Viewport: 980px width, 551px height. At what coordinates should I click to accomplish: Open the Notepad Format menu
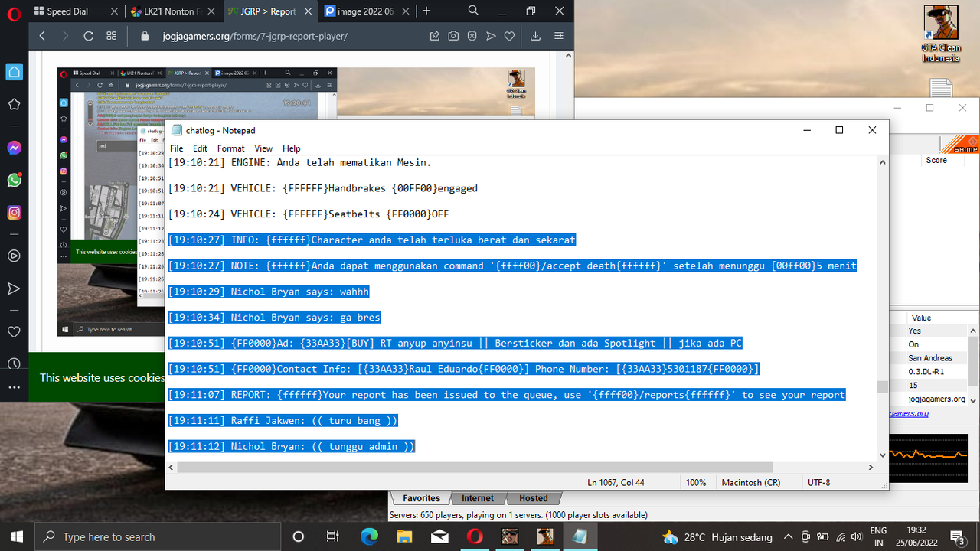(x=231, y=148)
